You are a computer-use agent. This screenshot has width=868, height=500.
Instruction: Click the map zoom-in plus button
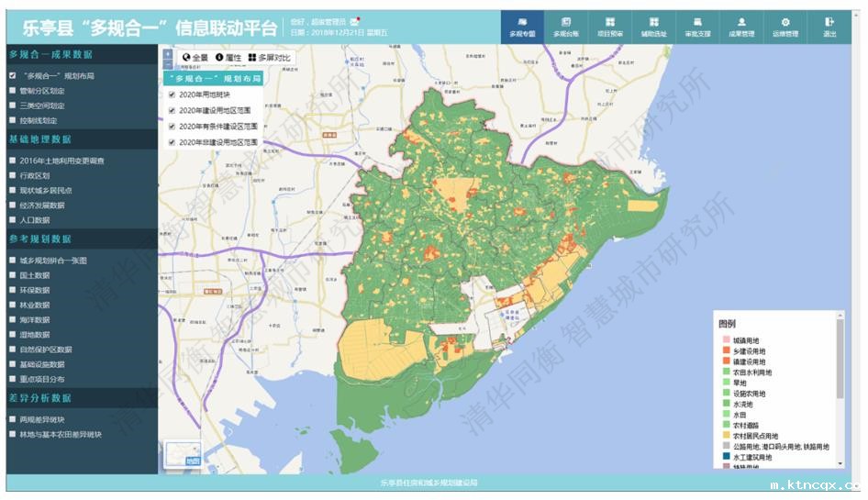click(x=167, y=54)
